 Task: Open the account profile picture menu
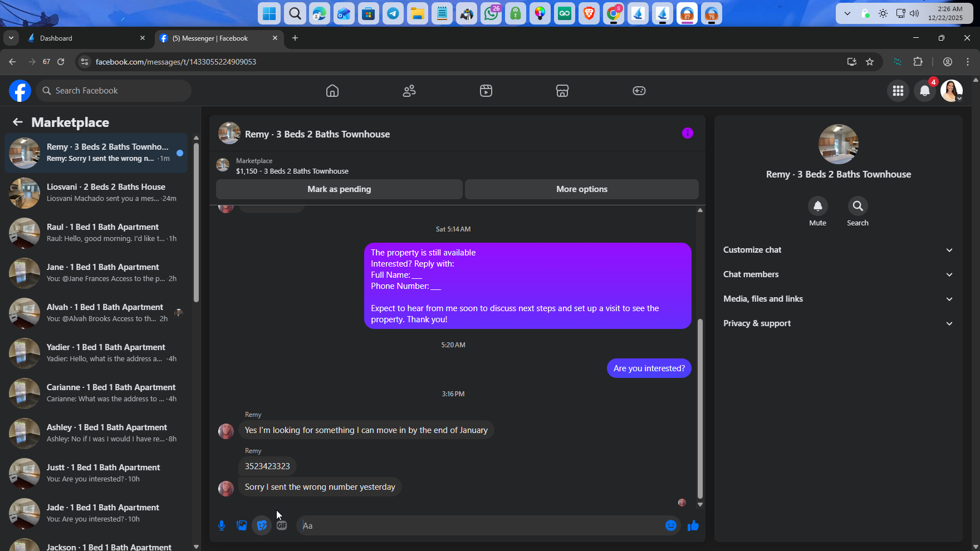click(x=952, y=91)
